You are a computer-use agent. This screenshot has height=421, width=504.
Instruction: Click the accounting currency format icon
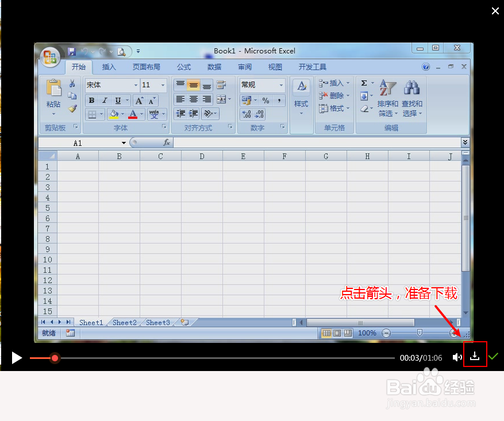[x=247, y=101]
